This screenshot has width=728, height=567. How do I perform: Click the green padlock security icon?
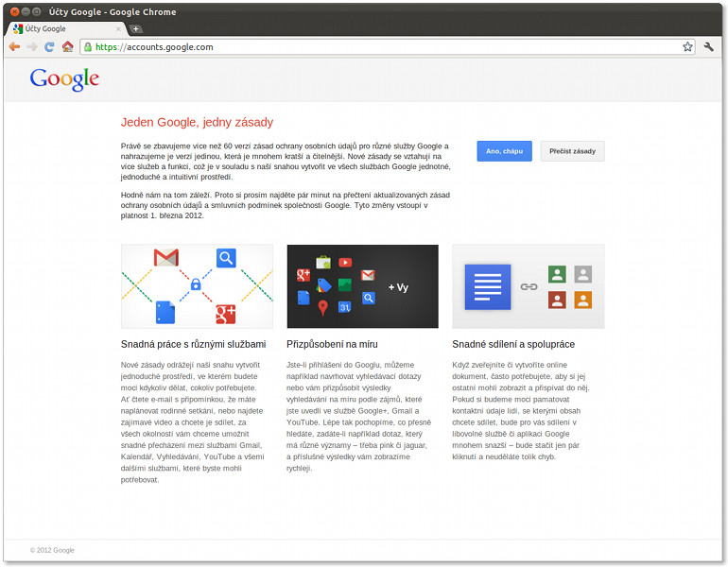pos(88,47)
